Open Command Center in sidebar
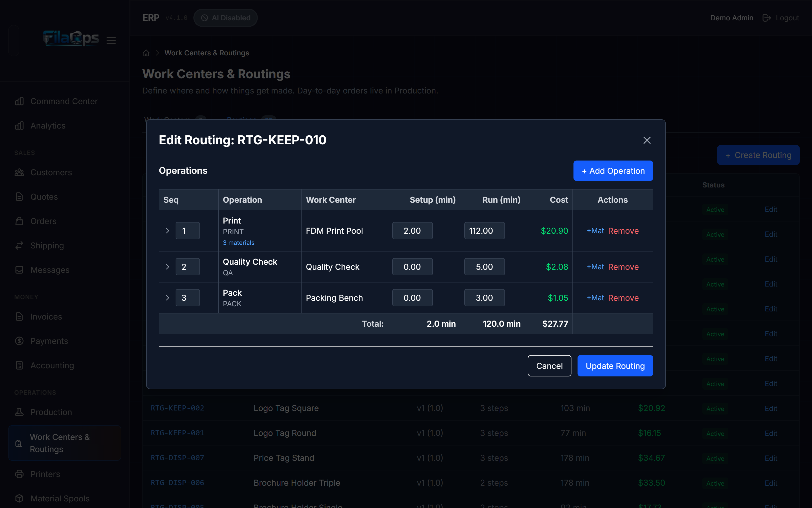812x508 pixels. (64, 101)
